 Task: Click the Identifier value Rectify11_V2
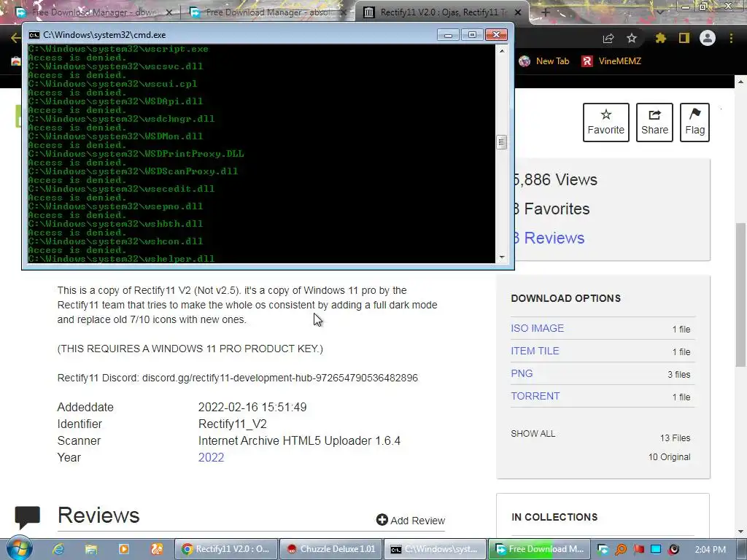point(233,424)
